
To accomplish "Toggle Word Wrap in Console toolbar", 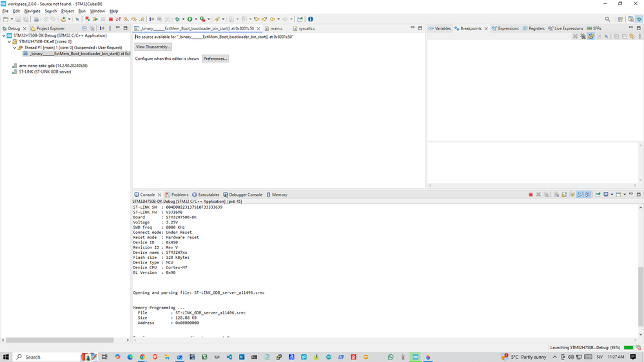I will [x=572, y=195].
